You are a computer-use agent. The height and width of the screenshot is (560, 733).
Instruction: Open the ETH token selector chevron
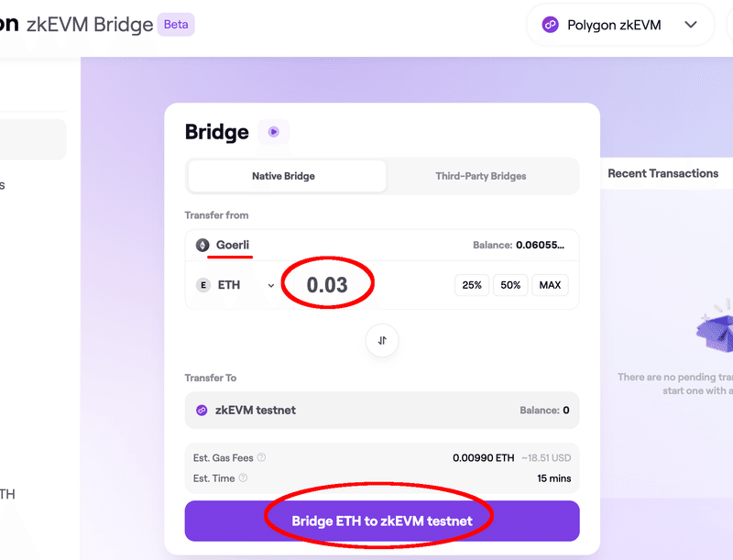pyautogui.click(x=270, y=286)
